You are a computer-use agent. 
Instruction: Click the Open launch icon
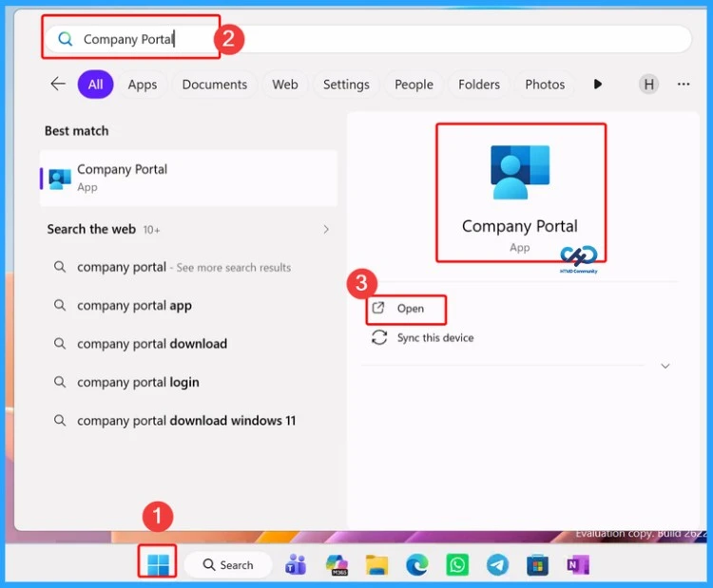(x=378, y=308)
